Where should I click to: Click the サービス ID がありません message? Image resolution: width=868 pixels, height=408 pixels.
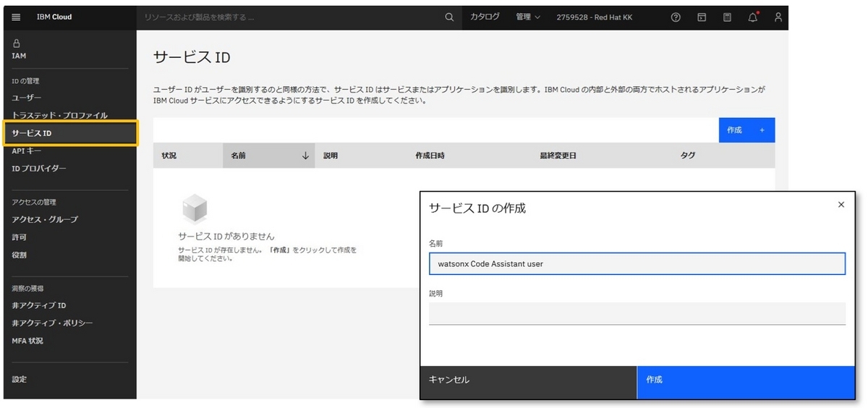[x=226, y=237]
